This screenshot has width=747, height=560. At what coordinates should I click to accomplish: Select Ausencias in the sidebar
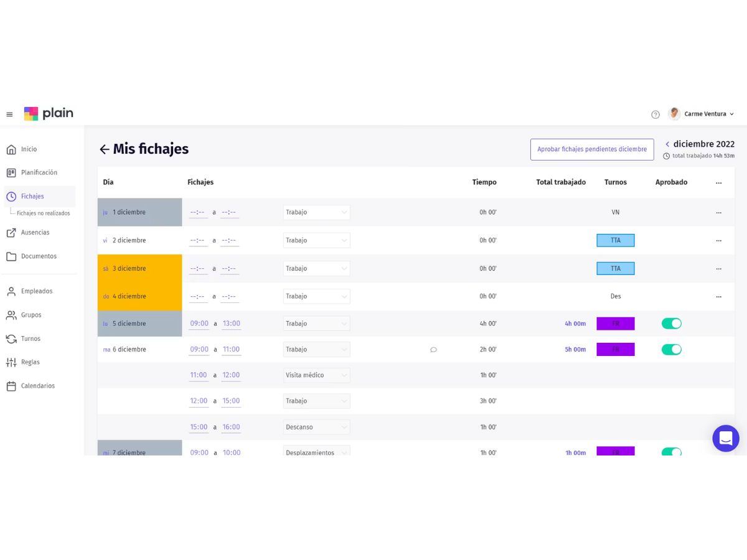click(x=35, y=233)
